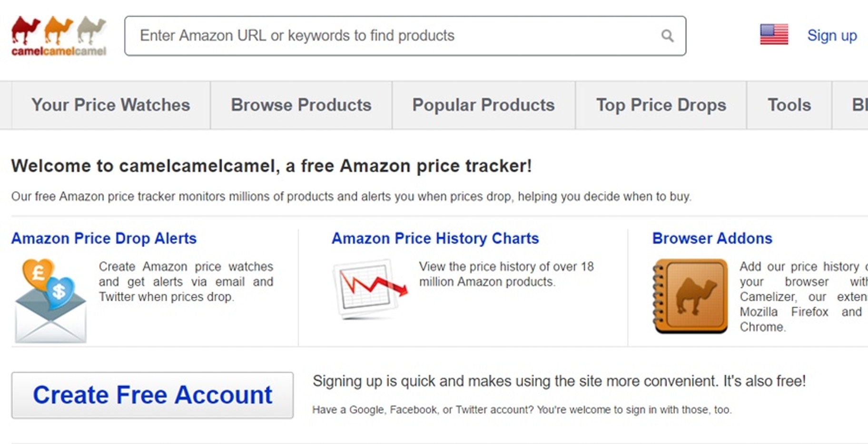868x444 pixels.
Task: Open the Amazon Price Drop Alerts link
Action: 104,238
